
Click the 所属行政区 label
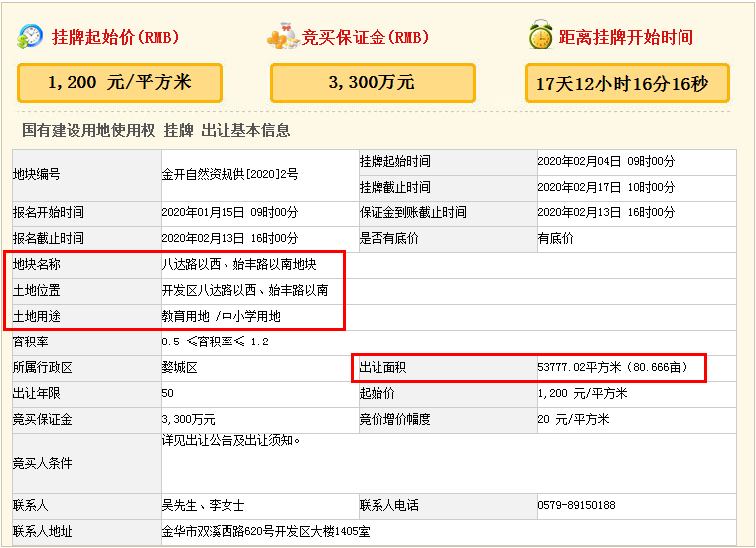click(43, 368)
